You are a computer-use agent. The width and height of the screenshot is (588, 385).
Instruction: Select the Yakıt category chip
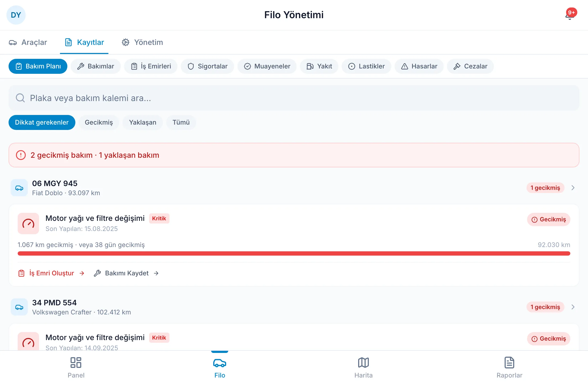click(319, 66)
